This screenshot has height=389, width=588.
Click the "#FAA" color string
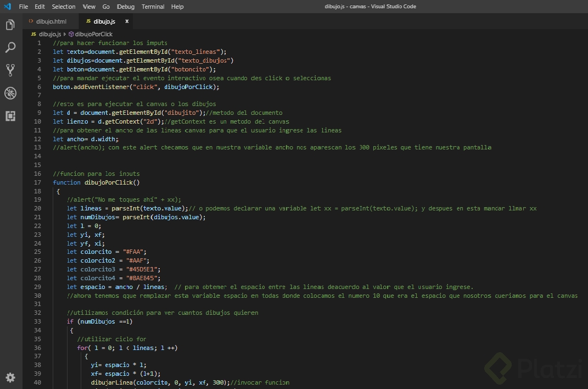click(x=133, y=252)
